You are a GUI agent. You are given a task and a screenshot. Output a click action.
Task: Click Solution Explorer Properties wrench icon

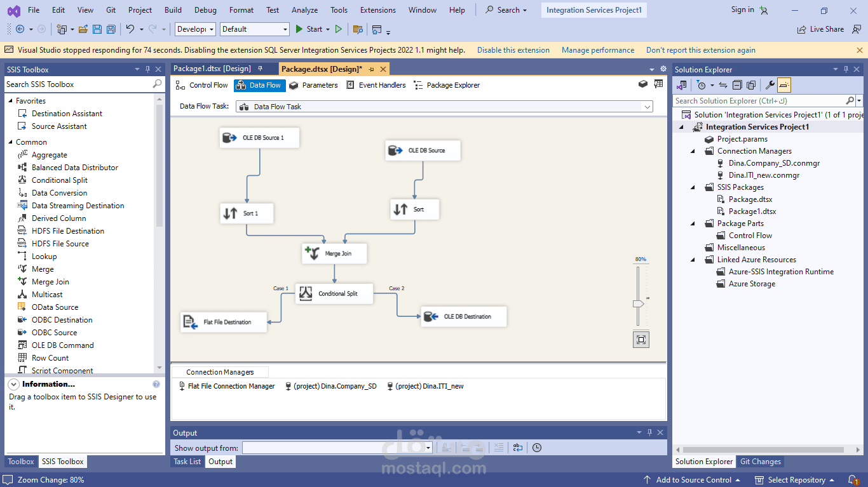click(x=769, y=85)
